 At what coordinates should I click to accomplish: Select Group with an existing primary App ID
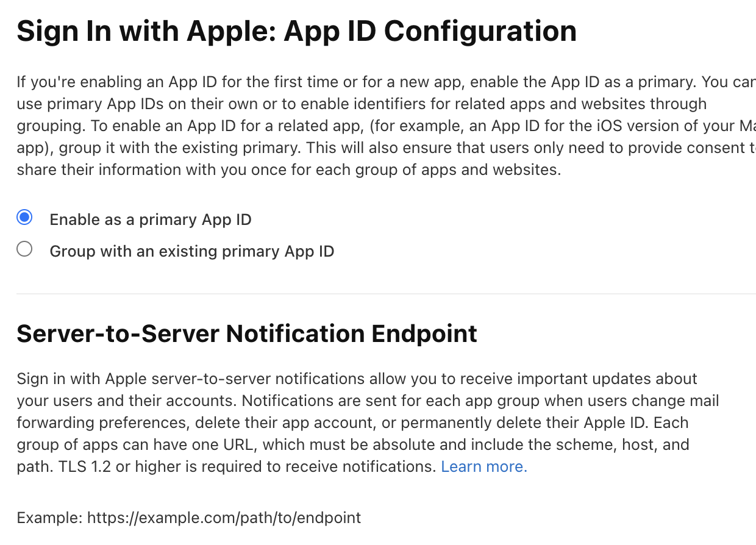tap(24, 249)
